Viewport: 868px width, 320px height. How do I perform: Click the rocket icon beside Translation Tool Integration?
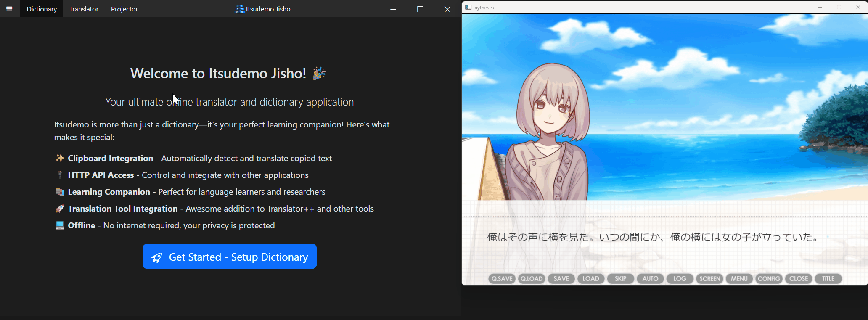60,209
